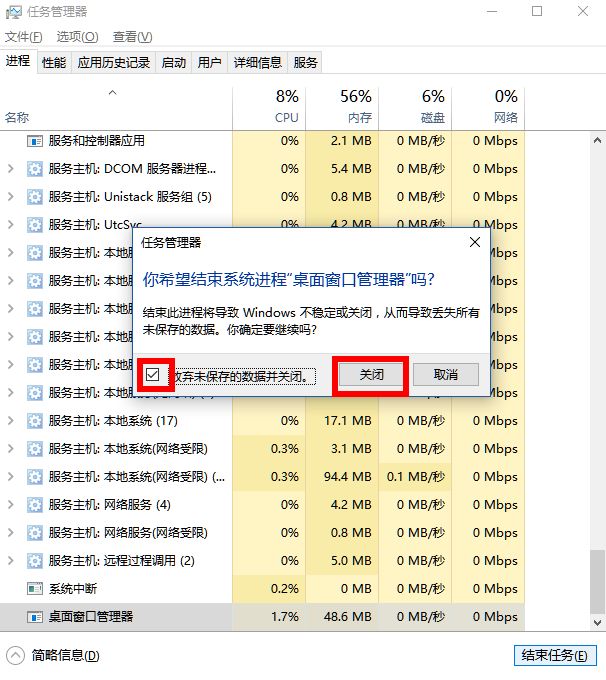Click gear icon of 网络服务(网络受限)
This screenshot has height=680, width=606.
click(35, 533)
